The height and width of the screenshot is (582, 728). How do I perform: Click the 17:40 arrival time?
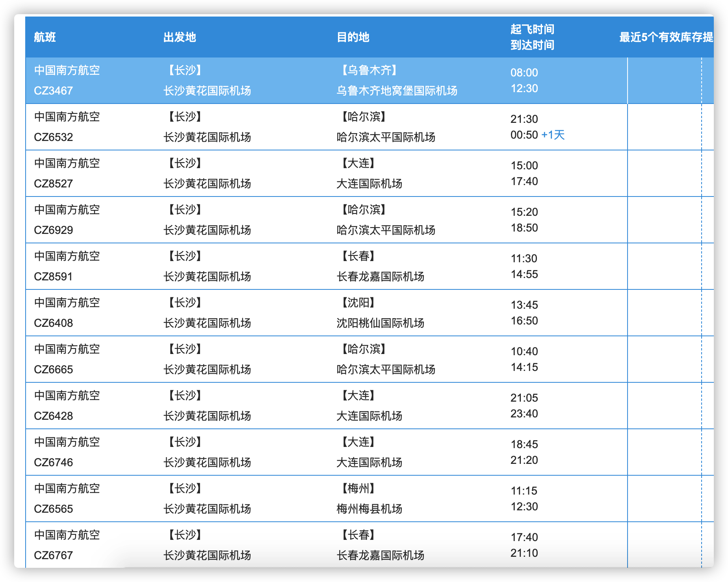pos(524,181)
